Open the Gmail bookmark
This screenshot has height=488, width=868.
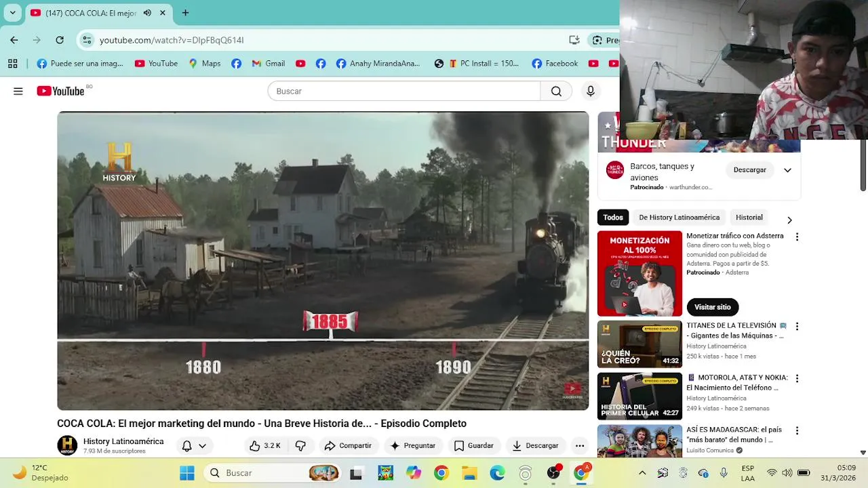click(268, 64)
